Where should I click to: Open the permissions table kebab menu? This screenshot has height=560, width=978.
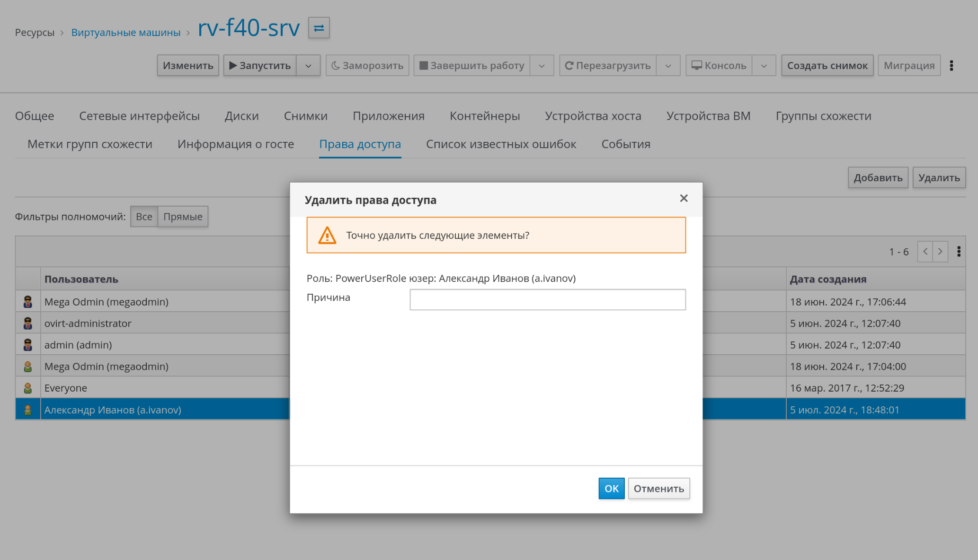[959, 252]
